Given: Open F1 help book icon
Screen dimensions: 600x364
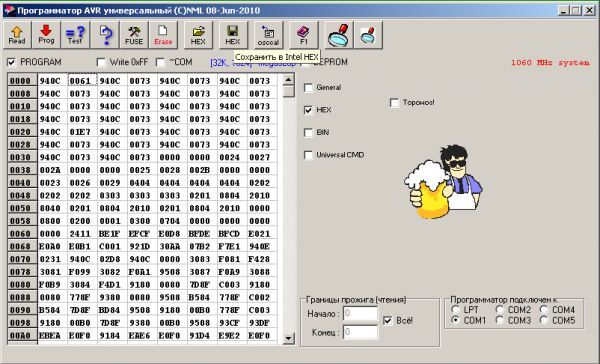Looking at the screenshot, I should (303, 35).
